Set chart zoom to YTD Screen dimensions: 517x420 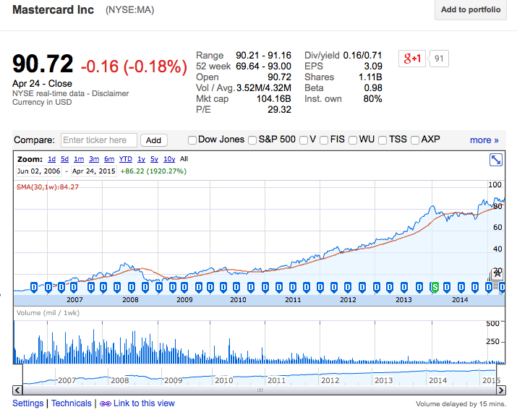126,159
